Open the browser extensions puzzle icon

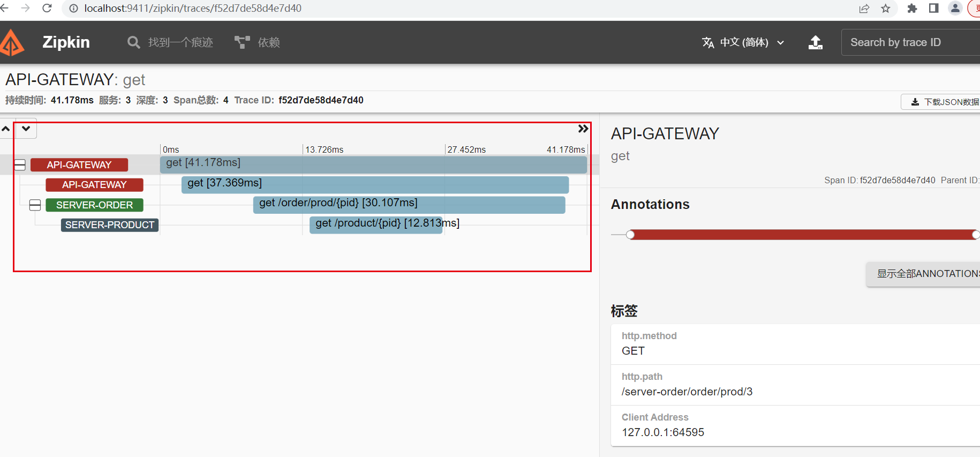coord(912,8)
